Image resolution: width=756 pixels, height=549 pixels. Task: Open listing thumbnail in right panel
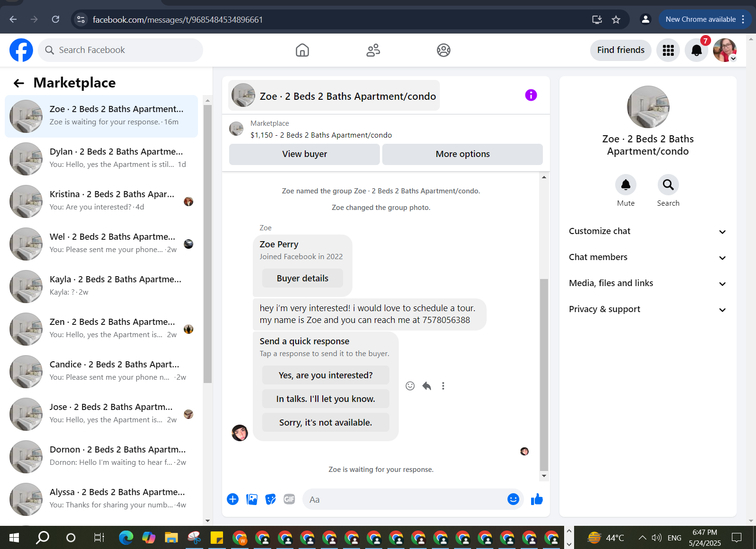coord(648,107)
